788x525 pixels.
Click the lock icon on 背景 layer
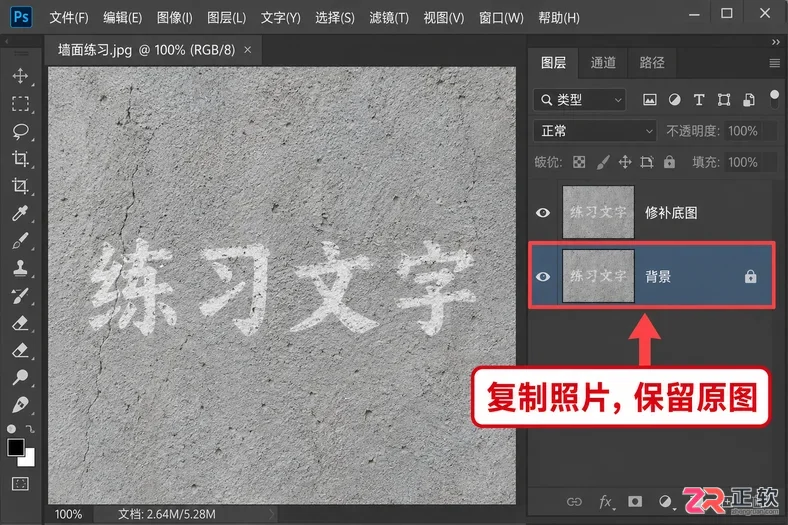click(750, 276)
